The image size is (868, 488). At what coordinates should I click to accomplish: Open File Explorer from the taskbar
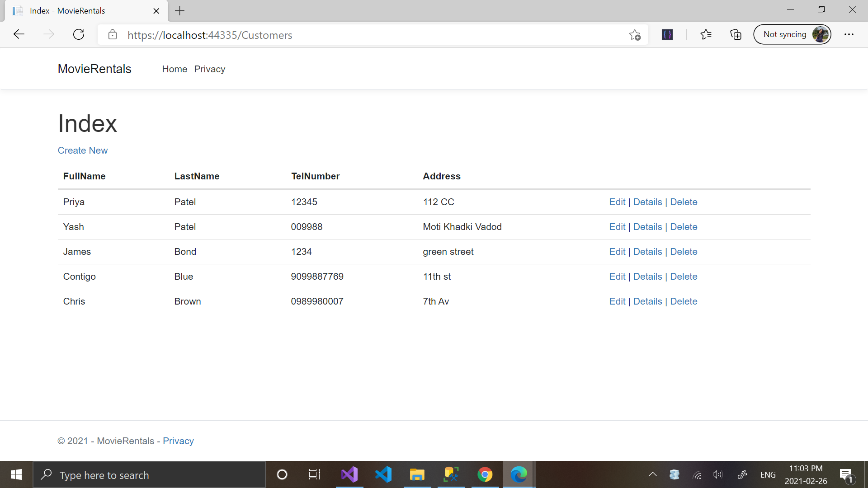[417, 474]
